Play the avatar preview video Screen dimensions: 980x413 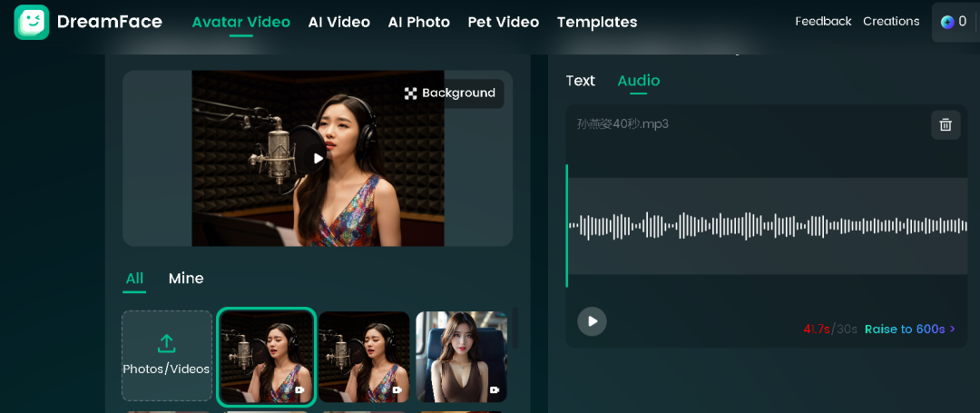click(318, 158)
